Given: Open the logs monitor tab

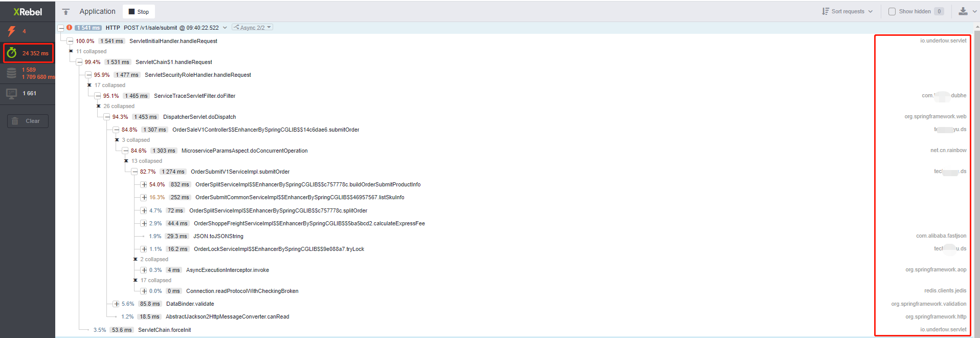Looking at the screenshot, I should [11, 94].
